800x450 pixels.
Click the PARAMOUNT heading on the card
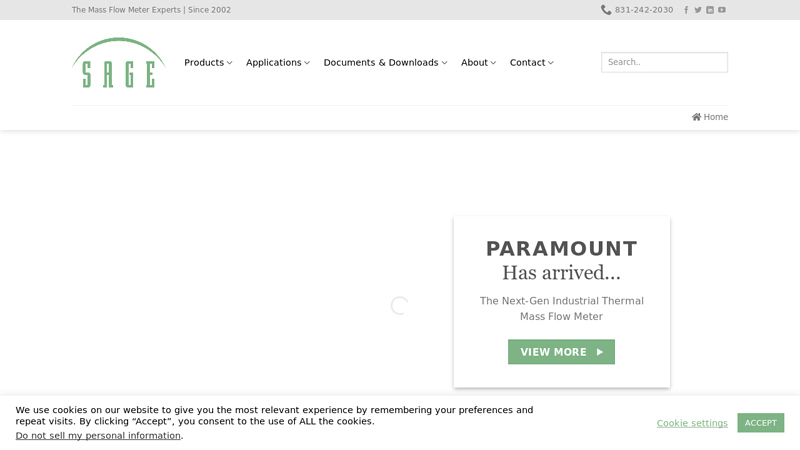pos(561,249)
